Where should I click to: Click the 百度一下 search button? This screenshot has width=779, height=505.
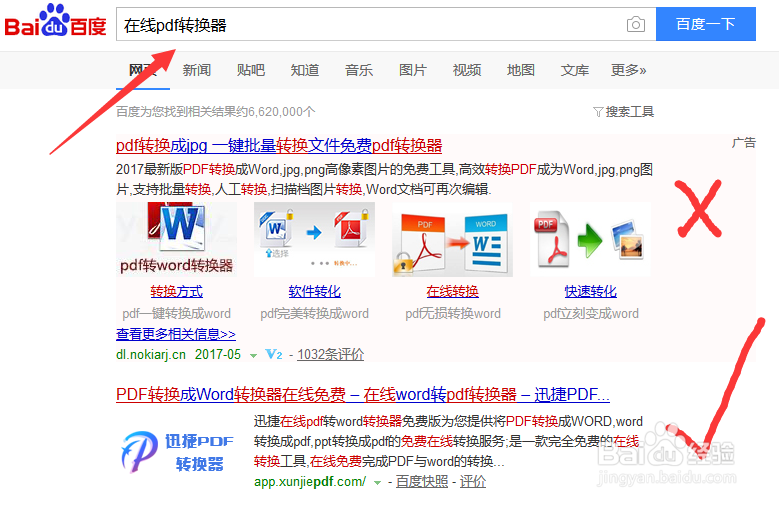(x=705, y=24)
